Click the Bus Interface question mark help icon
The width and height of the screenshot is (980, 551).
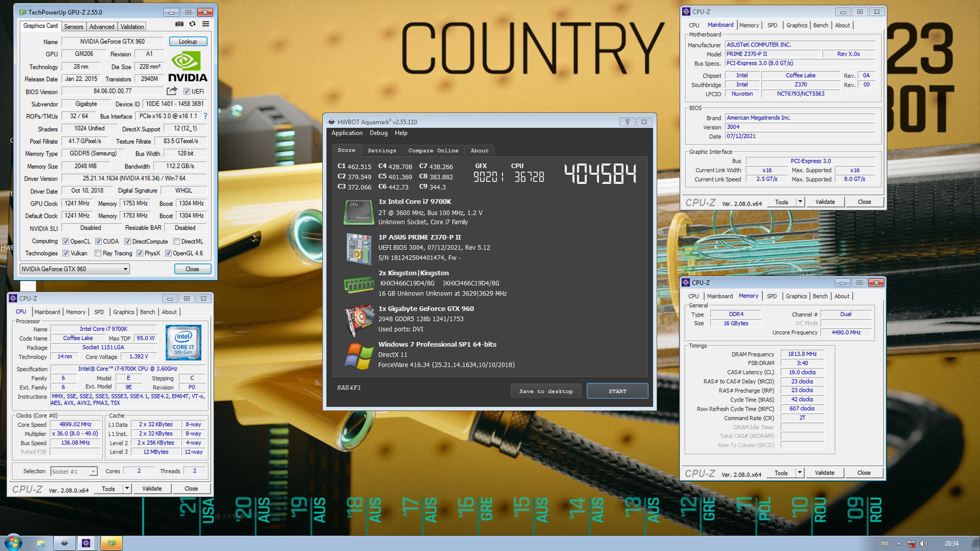[x=206, y=116]
